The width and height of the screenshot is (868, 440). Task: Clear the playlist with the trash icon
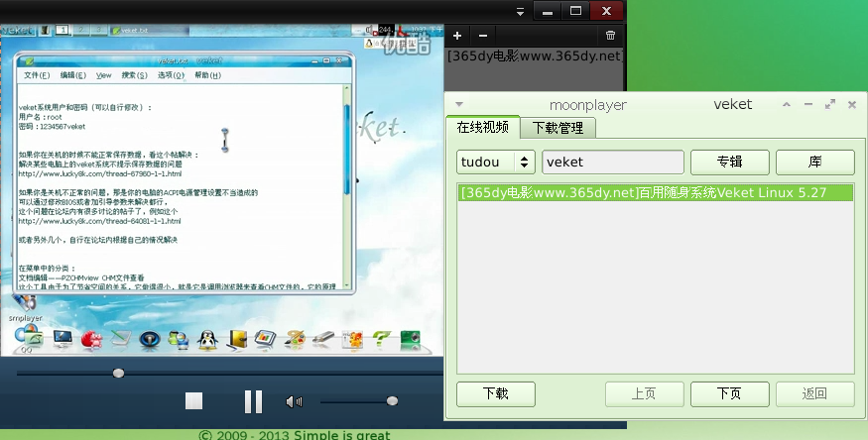(x=610, y=36)
